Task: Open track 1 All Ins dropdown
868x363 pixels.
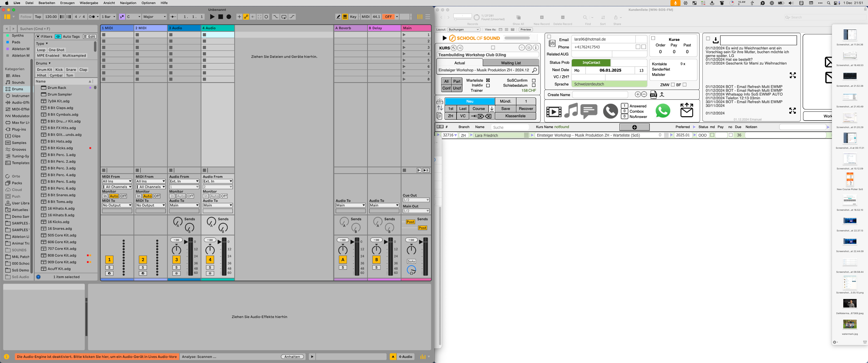Action: [117, 181]
